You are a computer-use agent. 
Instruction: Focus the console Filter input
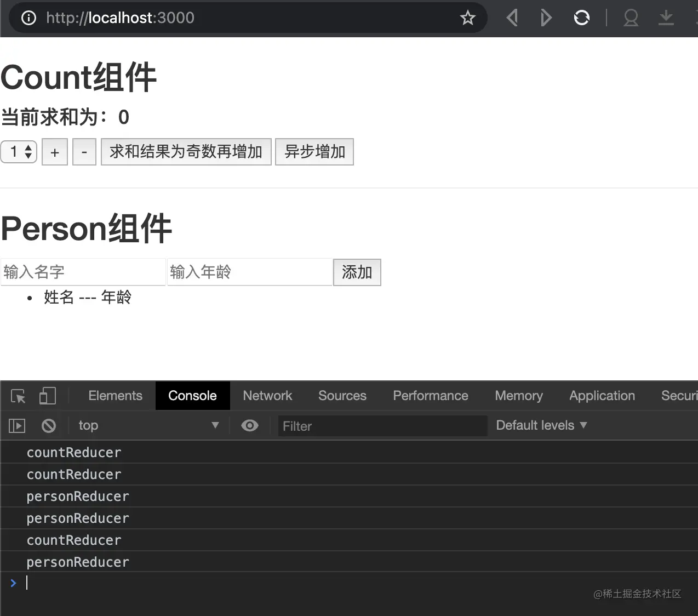[382, 426]
